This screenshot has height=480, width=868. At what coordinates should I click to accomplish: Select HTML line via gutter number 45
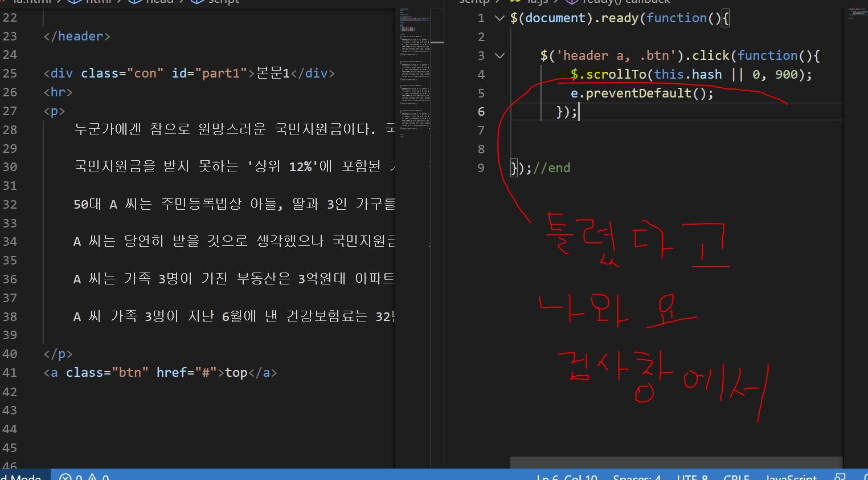click(x=10, y=448)
